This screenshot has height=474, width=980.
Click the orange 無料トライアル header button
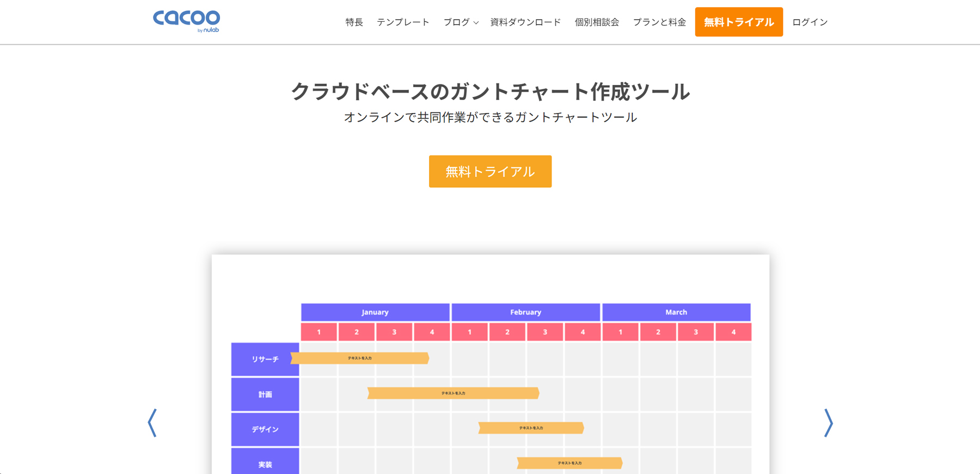tap(739, 22)
